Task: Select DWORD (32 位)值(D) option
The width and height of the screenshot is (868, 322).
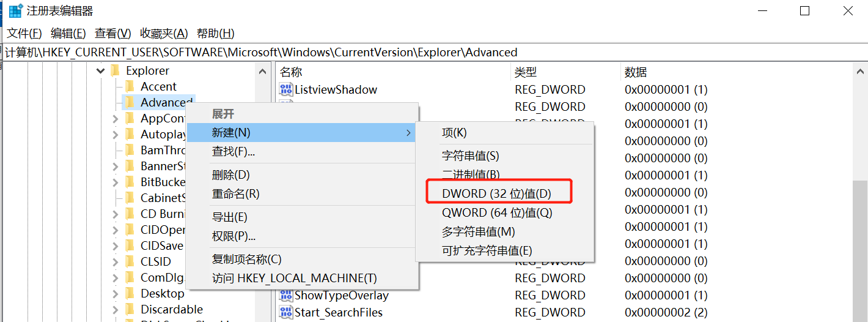Action: point(504,194)
